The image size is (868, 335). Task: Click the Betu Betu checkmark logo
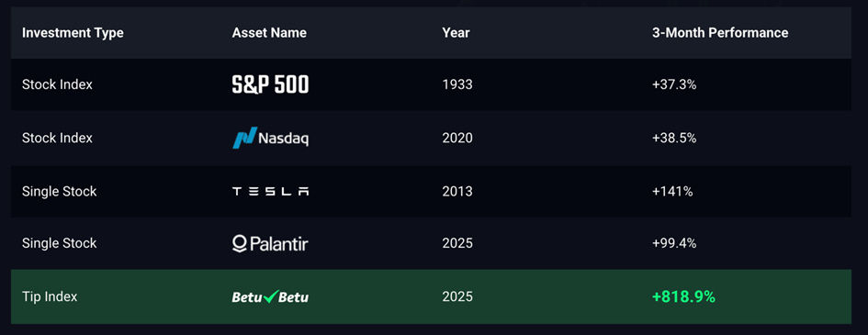270,296
